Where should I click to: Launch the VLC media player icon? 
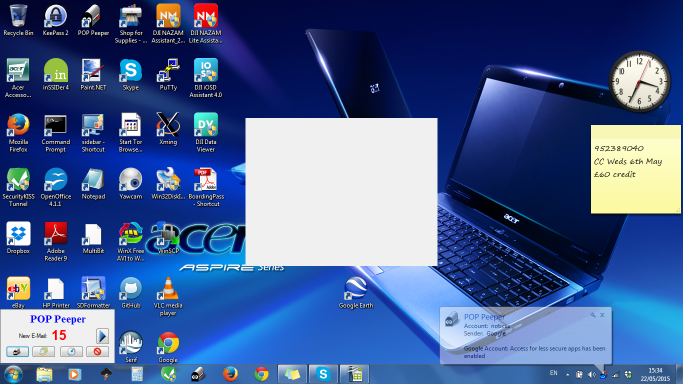168,296
